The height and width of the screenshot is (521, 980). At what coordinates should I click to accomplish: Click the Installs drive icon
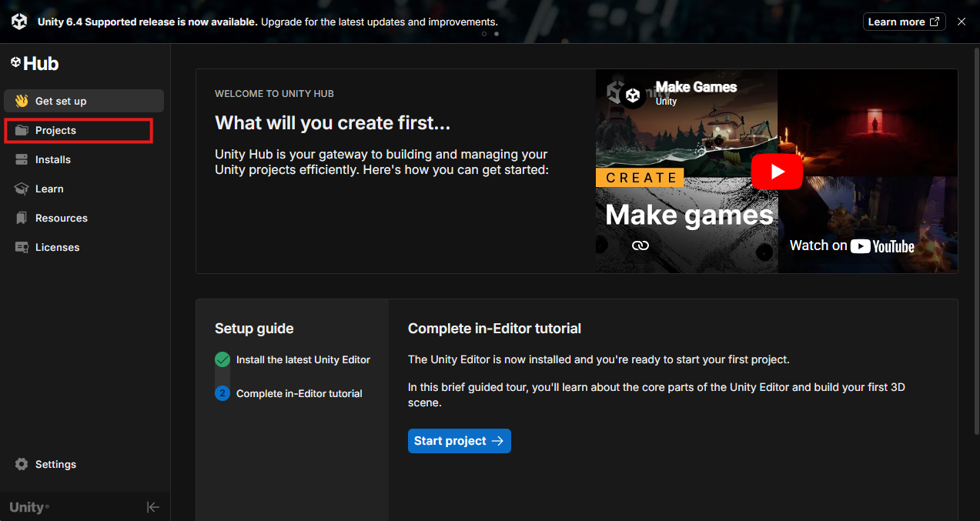pyautogui.click(x=22, y=159)
